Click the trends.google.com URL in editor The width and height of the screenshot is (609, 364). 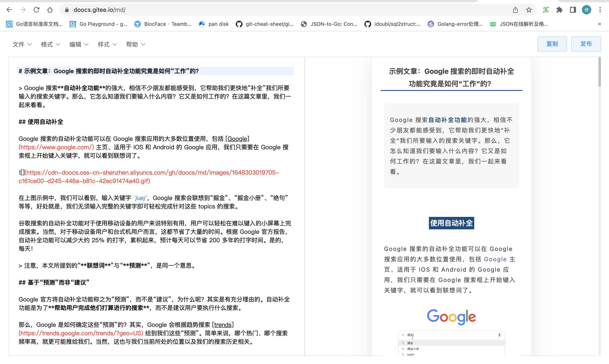81,333
